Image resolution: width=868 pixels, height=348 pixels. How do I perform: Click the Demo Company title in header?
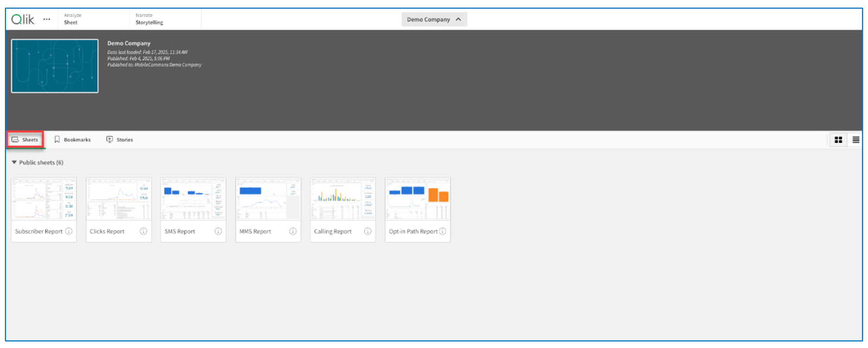tap(129, 43)
